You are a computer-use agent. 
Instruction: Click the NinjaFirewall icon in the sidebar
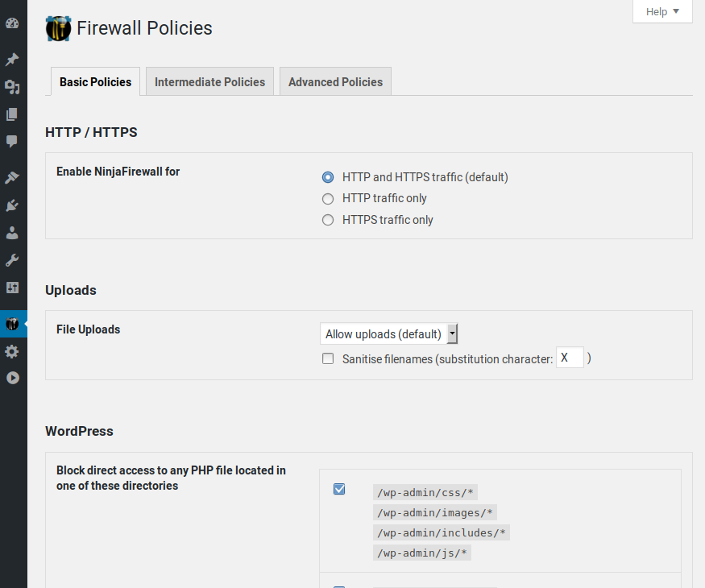[x=12, y=324]
